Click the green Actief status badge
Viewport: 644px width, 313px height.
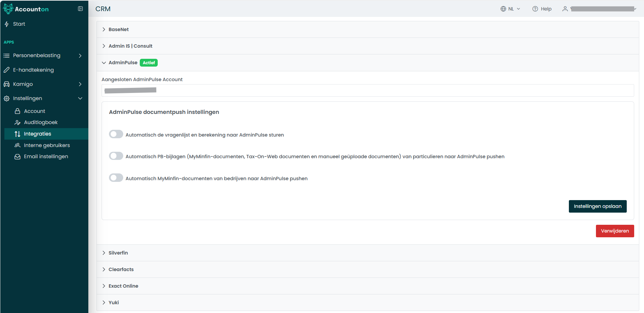point(149,63)
